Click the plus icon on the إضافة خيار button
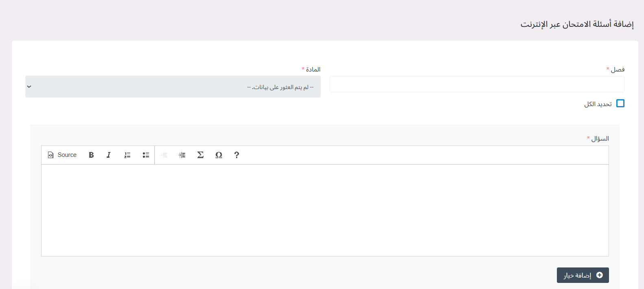Screen dimensions: 644x289 pos(599,275)
